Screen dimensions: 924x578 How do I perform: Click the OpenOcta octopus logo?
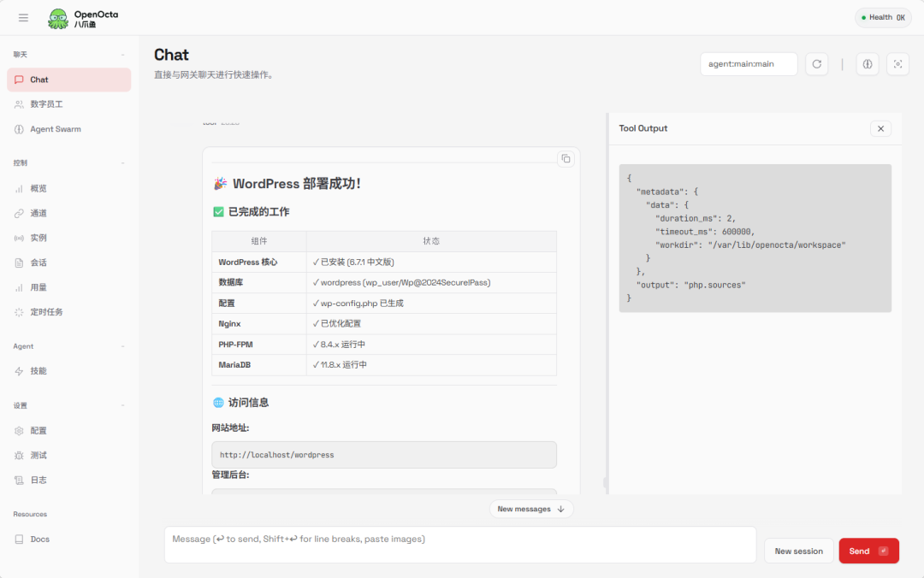click(58, 18)
